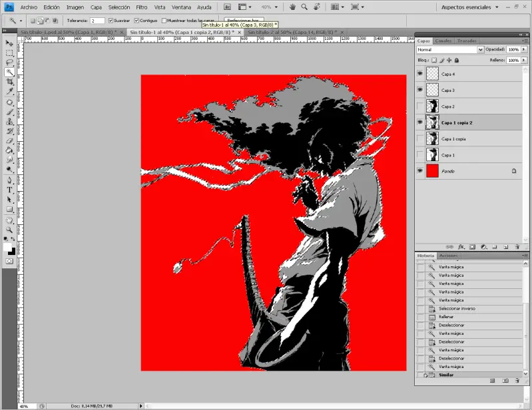Viewport: 532px width, 410px height.
Task: Open the Relleno slider arrow
Action: pos(524,61)
